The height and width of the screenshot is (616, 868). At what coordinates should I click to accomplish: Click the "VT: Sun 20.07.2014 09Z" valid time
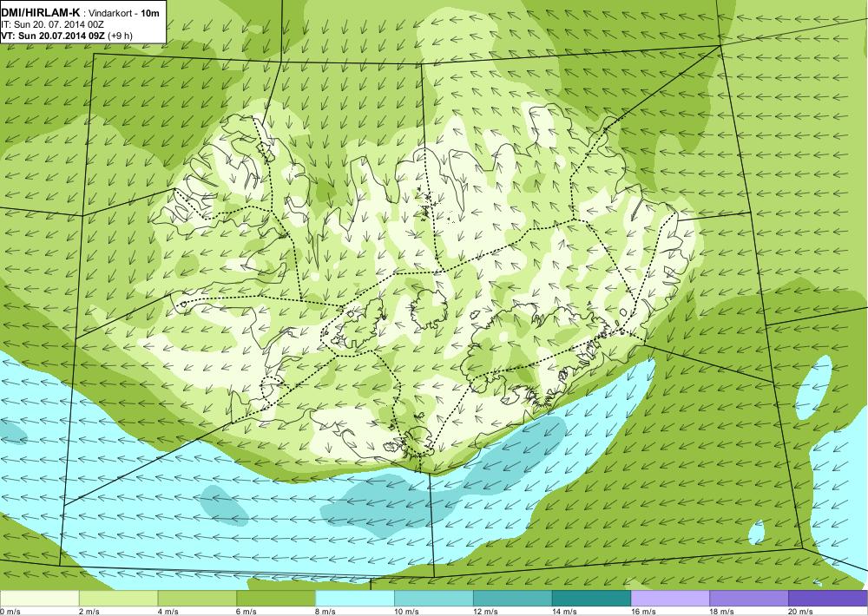pyautogui.click(x=53, y=36)
